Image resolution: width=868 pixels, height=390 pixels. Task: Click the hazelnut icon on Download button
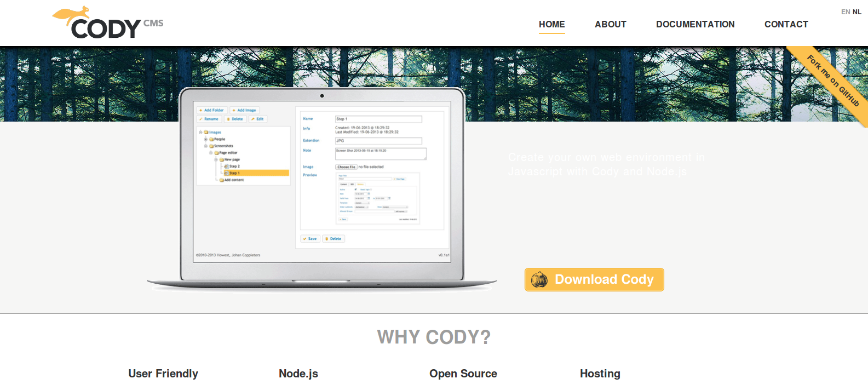[x=539, y=279]
